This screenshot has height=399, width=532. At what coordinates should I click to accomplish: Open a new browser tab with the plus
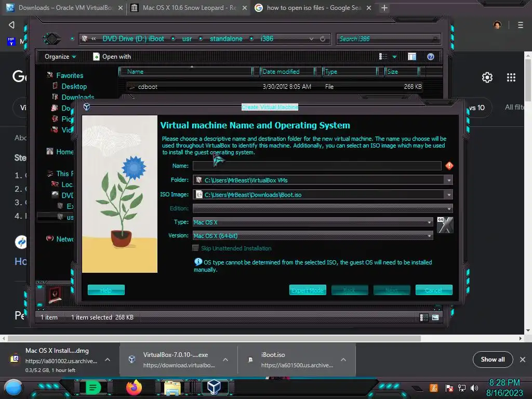click(384, 7)
